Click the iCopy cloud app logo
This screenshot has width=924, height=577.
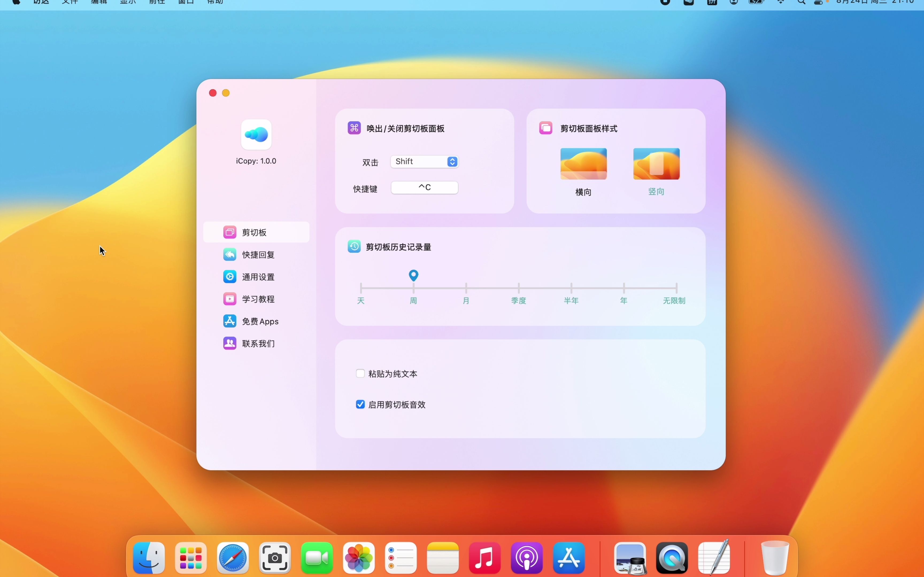coord(256,134)
